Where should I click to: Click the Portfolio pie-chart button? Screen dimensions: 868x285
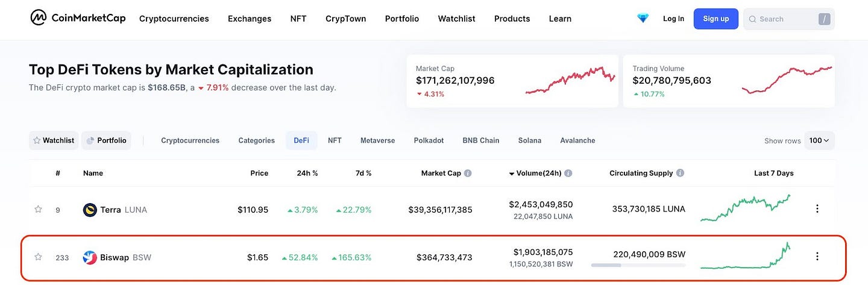(x=106, y=140)
